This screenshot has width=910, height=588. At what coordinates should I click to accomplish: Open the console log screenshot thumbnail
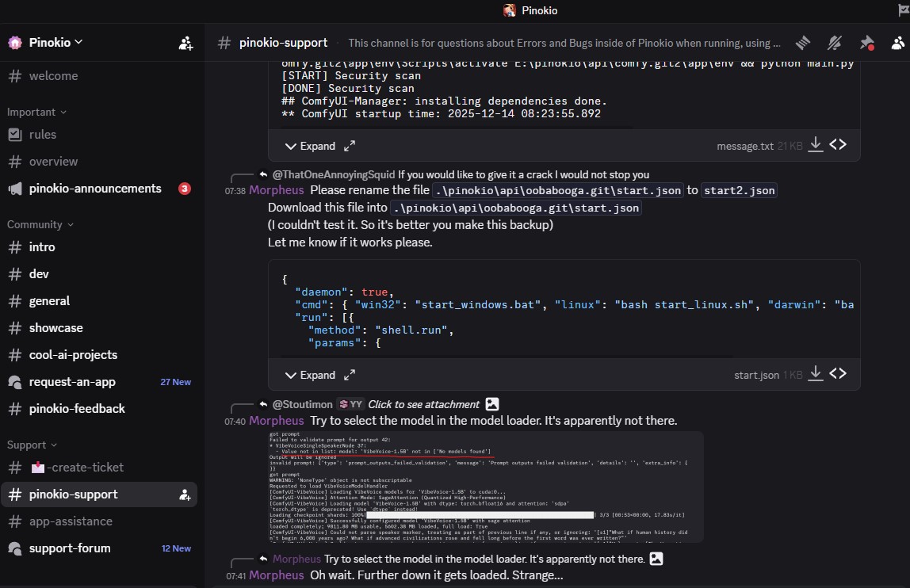point(486,487)
